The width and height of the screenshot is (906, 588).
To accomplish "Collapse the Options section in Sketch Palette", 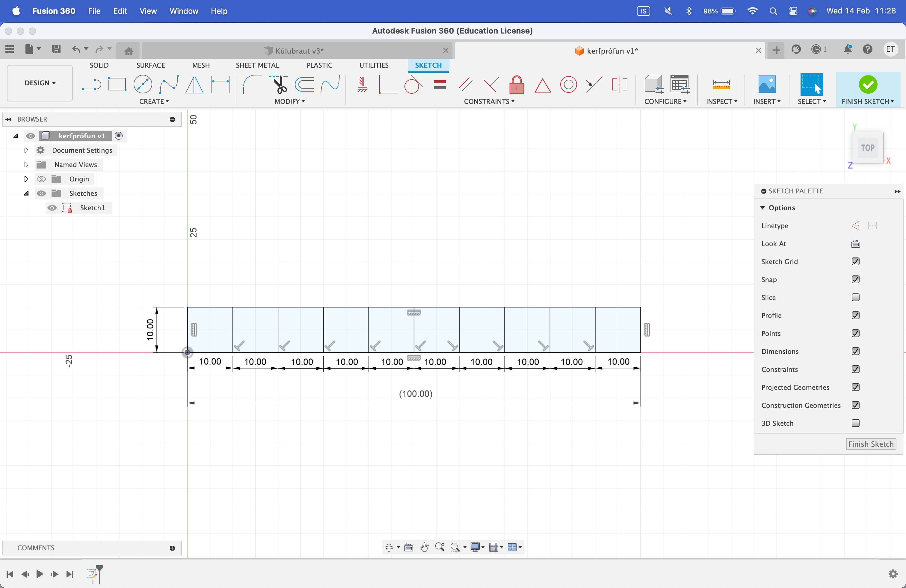I will (x=762, y=208).
